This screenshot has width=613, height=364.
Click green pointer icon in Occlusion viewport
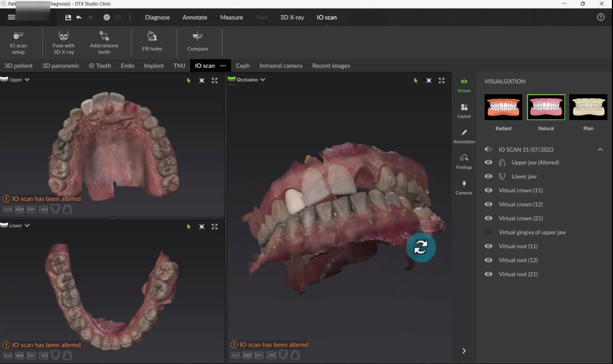click(x=416, y=80)
